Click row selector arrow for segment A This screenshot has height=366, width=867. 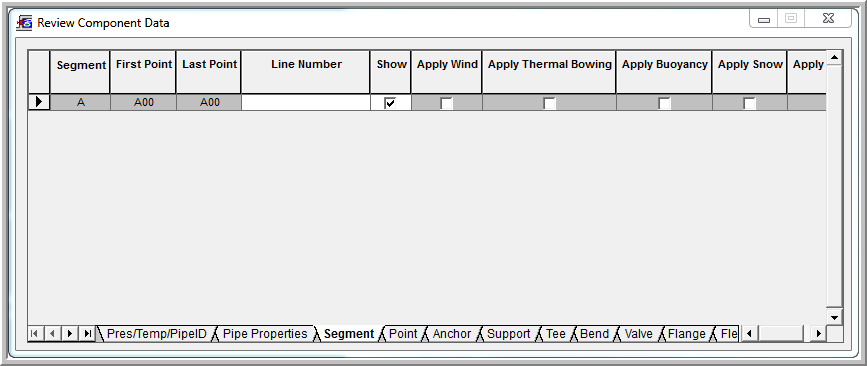pyautogui.click(x=39, y=102)
